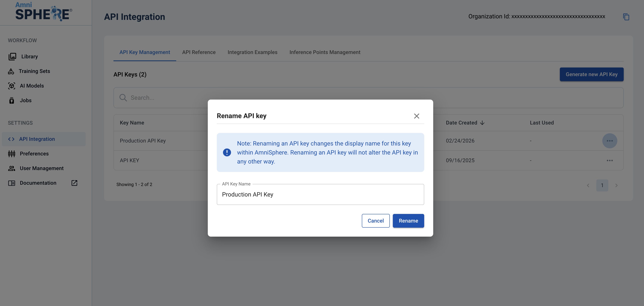Open the Preferences settings page
The width and height of the screenshot is (644, 306).
click(x=34, y=154)
